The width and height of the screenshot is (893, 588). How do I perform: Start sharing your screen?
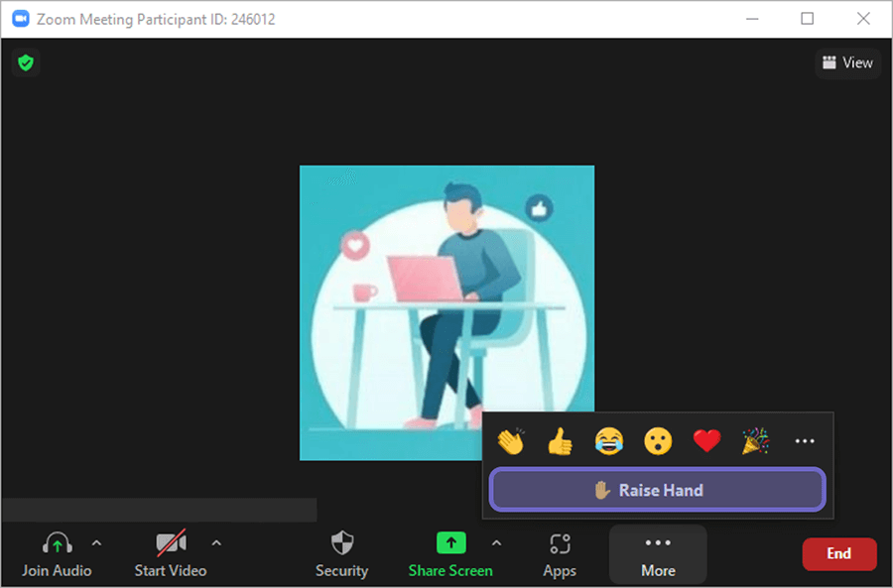coord(450,553)
